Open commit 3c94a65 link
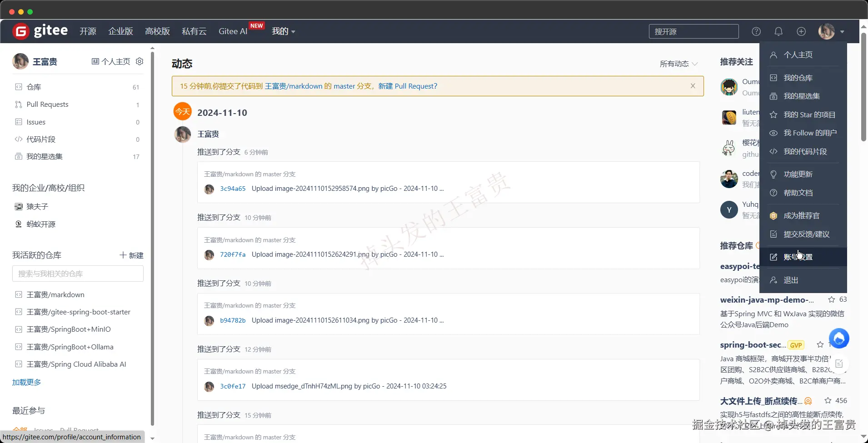Screen dimensions: 868x443 (x=233, y=189)
